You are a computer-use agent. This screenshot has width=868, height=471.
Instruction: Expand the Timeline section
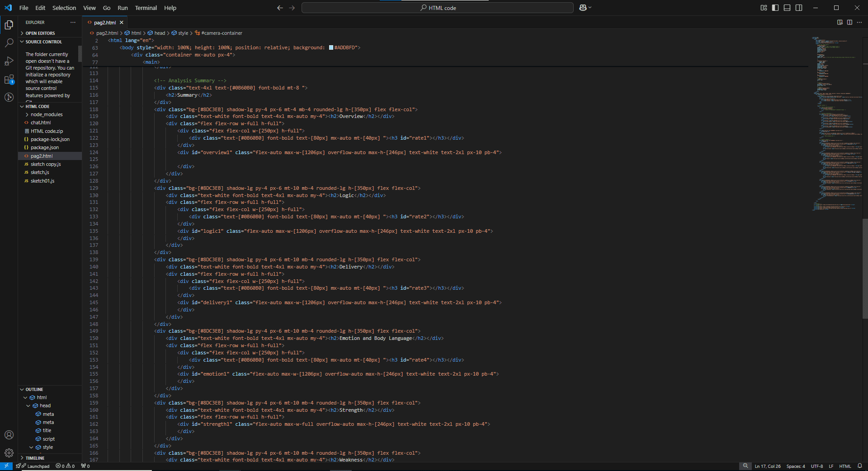click(50, 458)
